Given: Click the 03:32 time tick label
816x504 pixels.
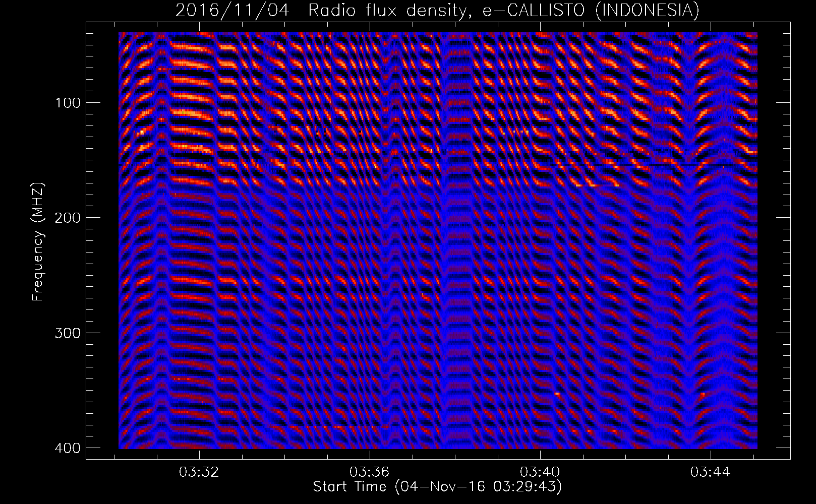Looking at the screenshot, I should click(x=199, y=472).
